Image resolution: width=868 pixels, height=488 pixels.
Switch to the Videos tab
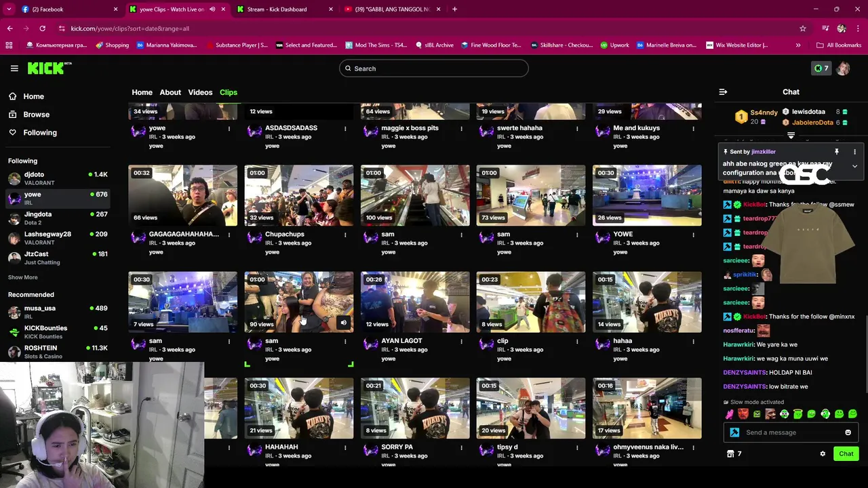point(200,92)
